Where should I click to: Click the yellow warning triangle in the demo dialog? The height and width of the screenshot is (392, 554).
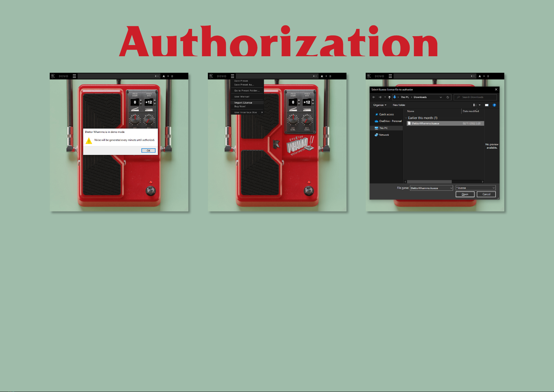point(89,141)
